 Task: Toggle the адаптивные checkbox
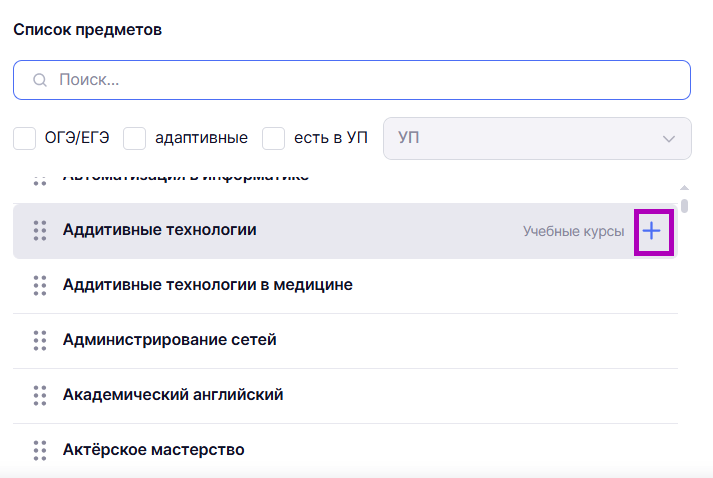click(135, 138)
